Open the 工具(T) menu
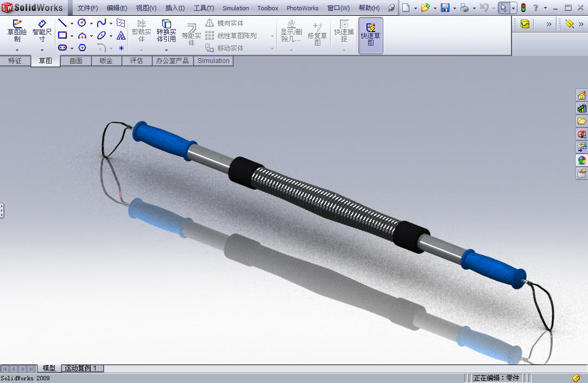 click(x=204, y=8)
